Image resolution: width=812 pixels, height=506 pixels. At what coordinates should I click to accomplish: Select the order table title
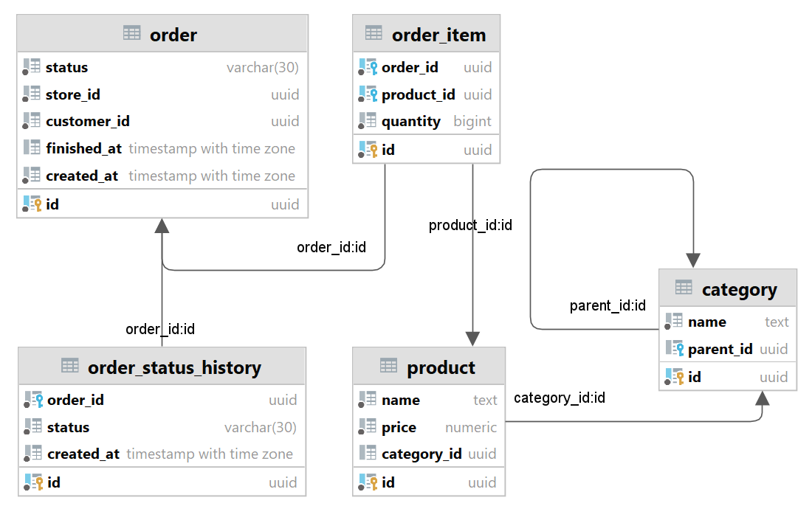coord(173,35)
